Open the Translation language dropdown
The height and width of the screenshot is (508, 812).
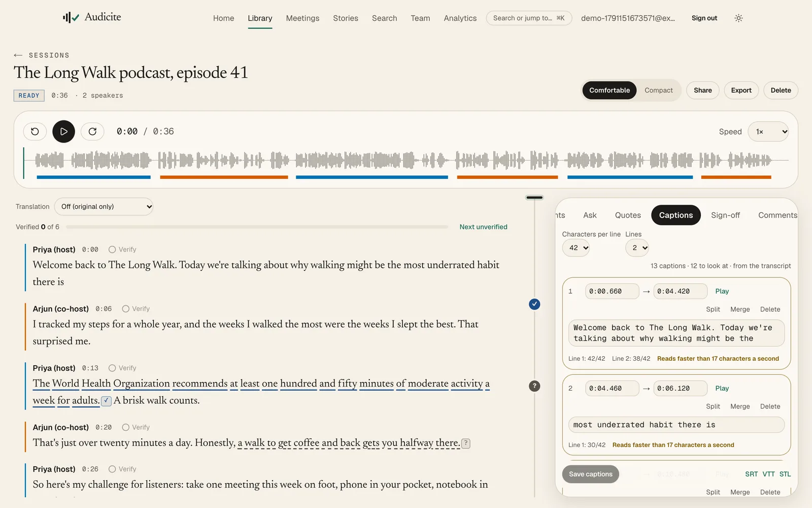point(104,206)
